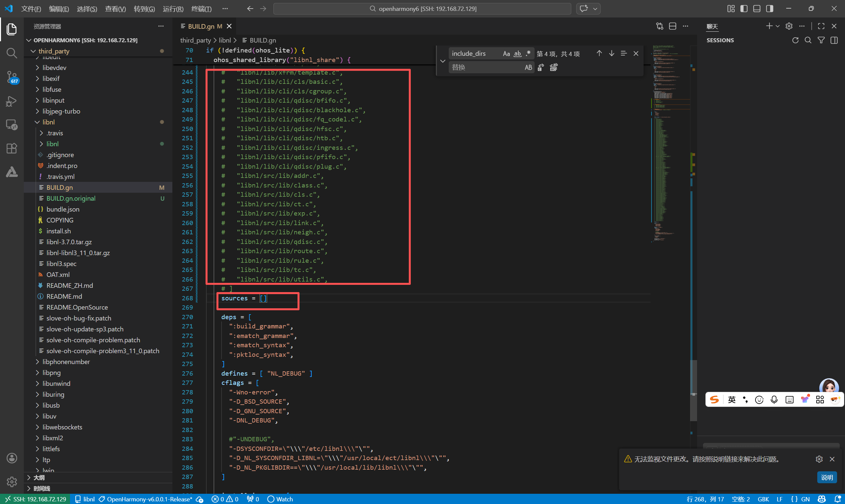Open Source Control view with 617 badge
This screenshot has height=504, width=845.
tap(12, 77)
